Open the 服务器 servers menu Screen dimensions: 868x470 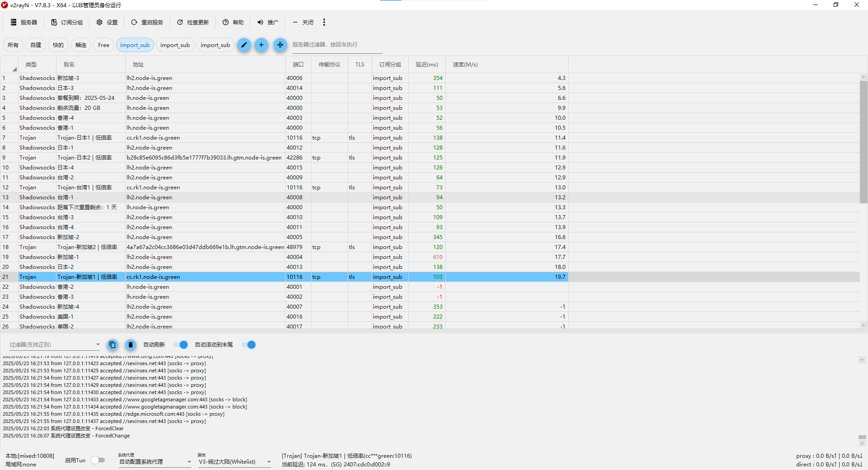click(x=24, y=22)
